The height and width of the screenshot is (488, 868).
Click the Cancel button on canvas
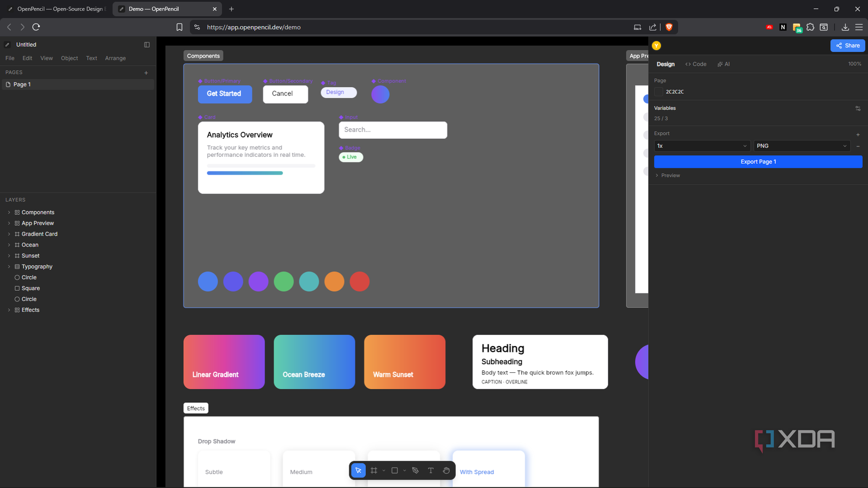285,94
